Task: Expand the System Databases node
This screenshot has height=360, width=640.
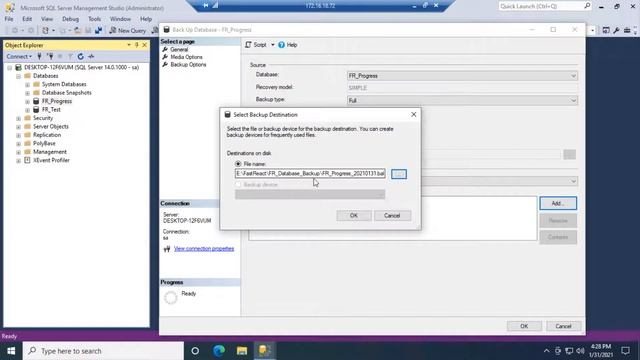Action: point(27,84)
